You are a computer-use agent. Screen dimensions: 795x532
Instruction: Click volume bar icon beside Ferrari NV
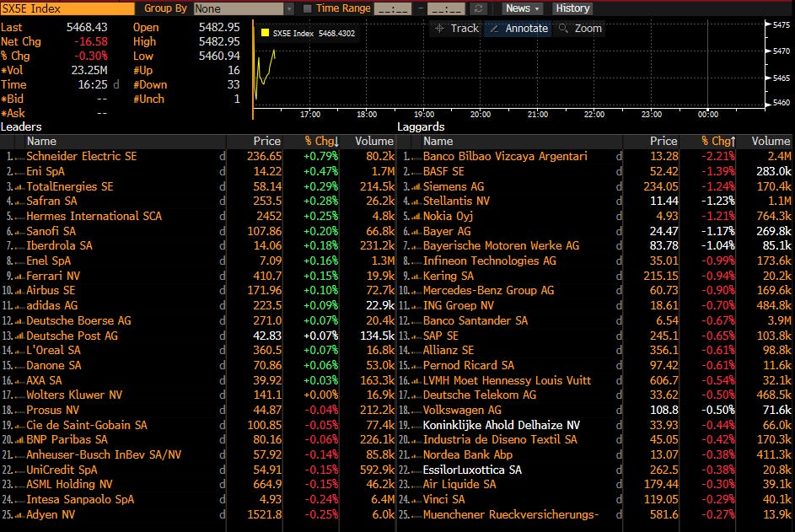[19, 277]
